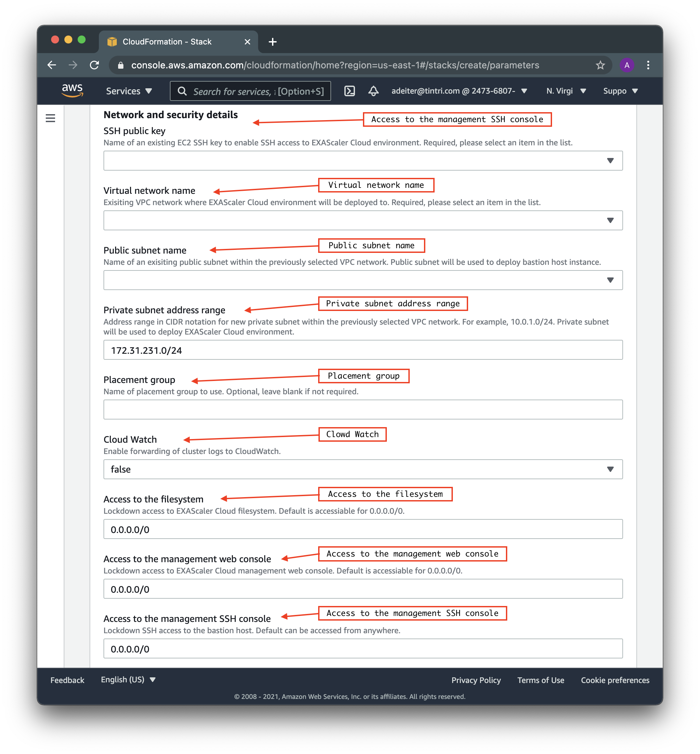Image resolution: width=700 pixels, height=754 pixels.
Task: Open the AWS CloudShell terminal icon
Action: coord(349,91)
